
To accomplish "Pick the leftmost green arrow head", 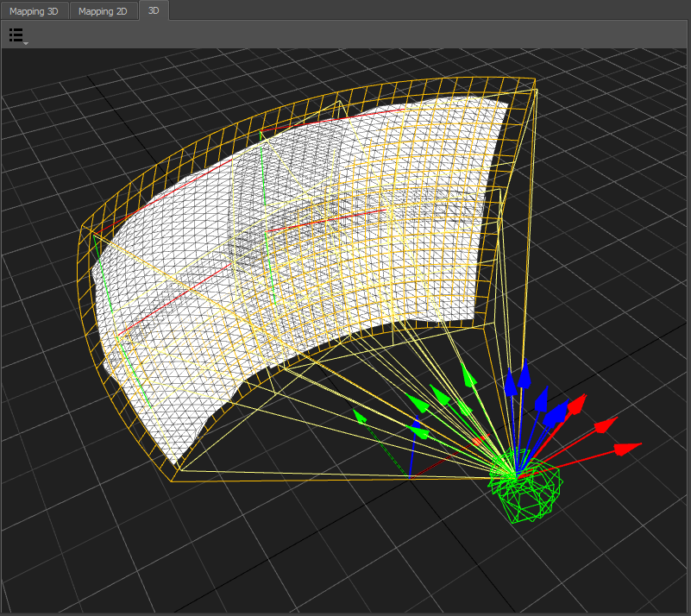I will tap(358, 415).
